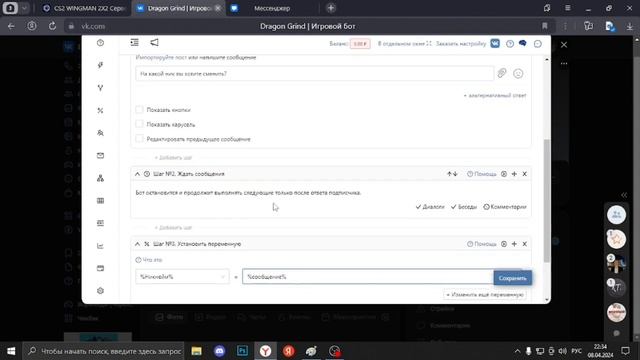Open 'Помощь' link in step No.2
Image resolution: width=640 pixels, height=360 pixels.
click(x=482, y=174)
